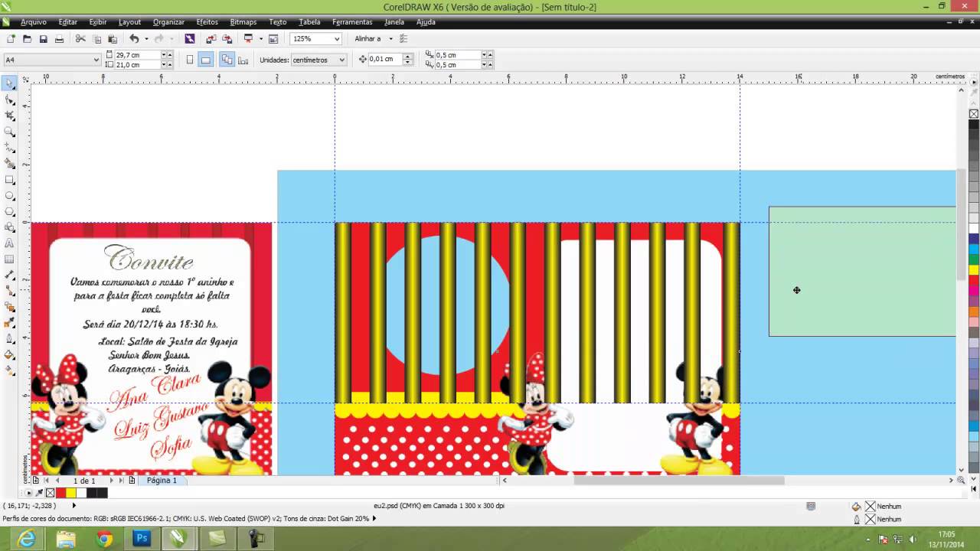Screen dimensions: 980x551
Task: Open the document palette flyout arrow
Action: coord(29,493)
